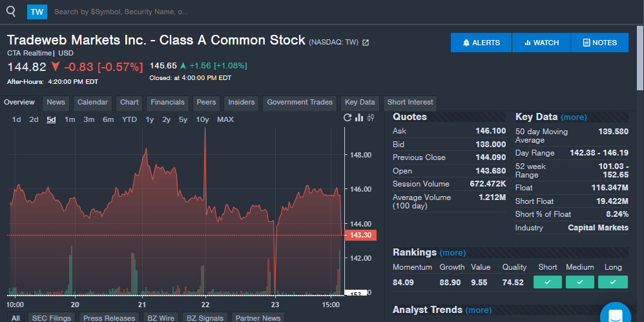
Task: Choose the 3m chart range
Action: [88, 120]
